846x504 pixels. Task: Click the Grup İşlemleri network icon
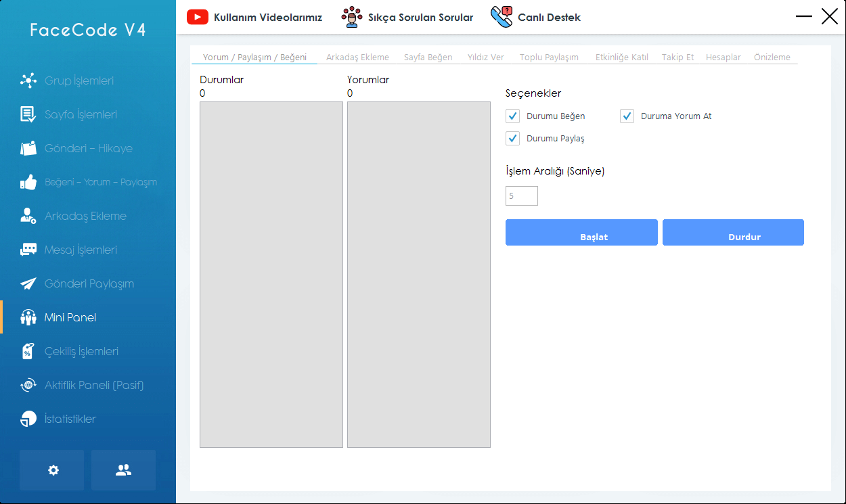tap(28, 81)
